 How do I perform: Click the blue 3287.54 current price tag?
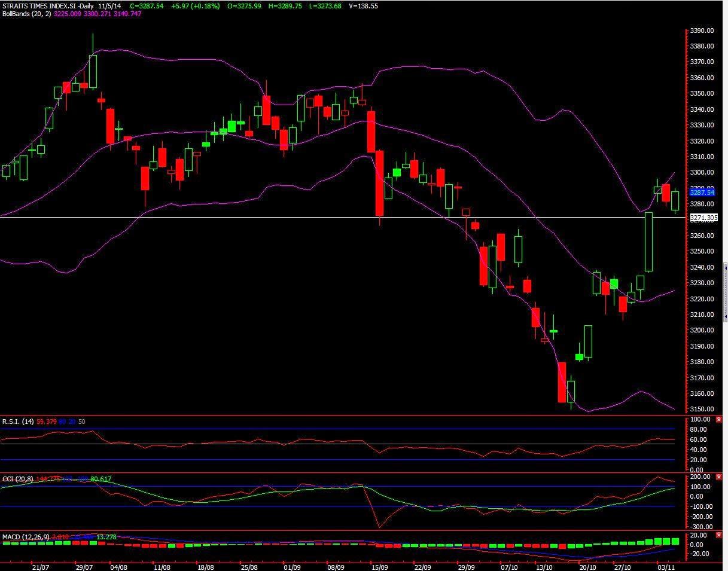coord(702,193)
